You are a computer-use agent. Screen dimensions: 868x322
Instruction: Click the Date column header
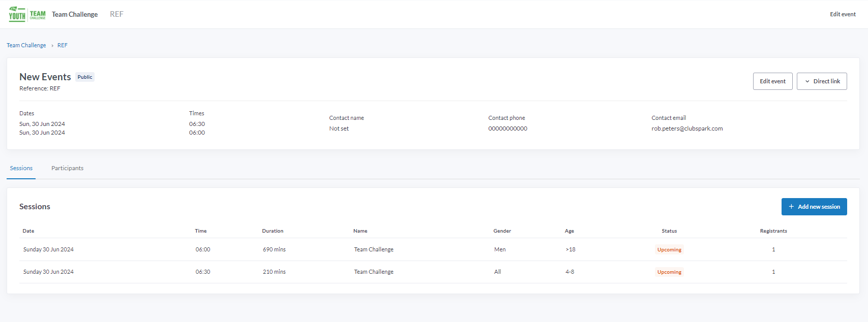tap(28, 231)
